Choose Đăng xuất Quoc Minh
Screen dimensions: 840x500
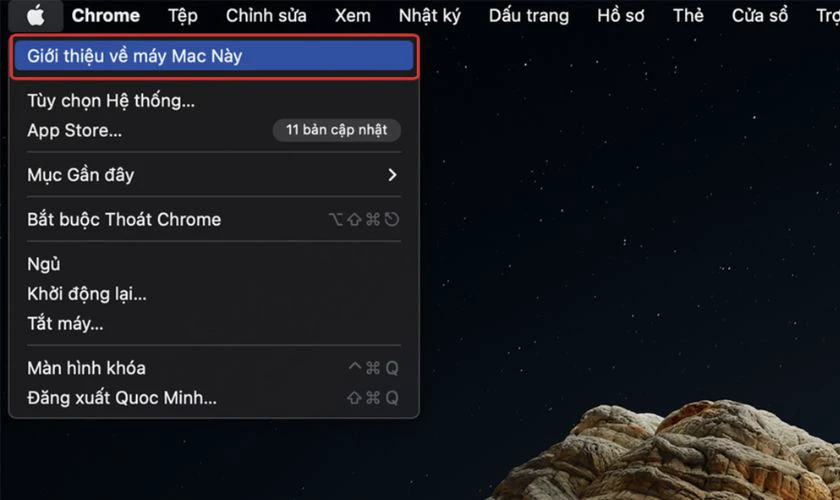[214, 398]
